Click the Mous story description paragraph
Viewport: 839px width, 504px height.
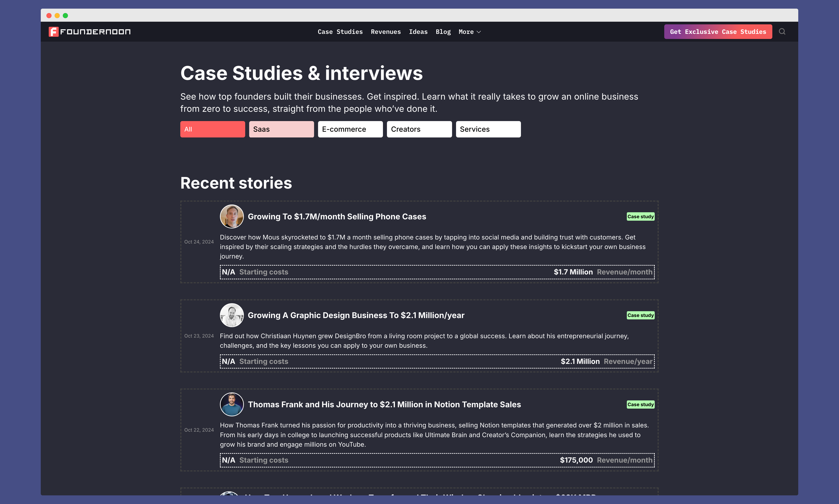433,247
